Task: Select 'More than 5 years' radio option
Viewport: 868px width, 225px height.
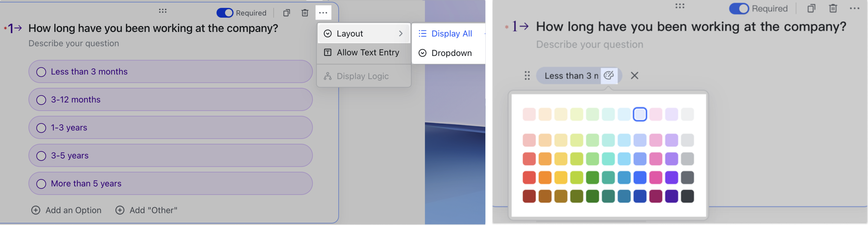Action: click(41, 184)
